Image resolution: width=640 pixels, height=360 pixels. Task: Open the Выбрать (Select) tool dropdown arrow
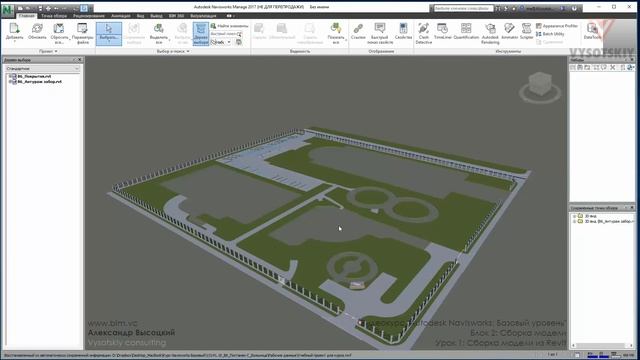(109, 41)
